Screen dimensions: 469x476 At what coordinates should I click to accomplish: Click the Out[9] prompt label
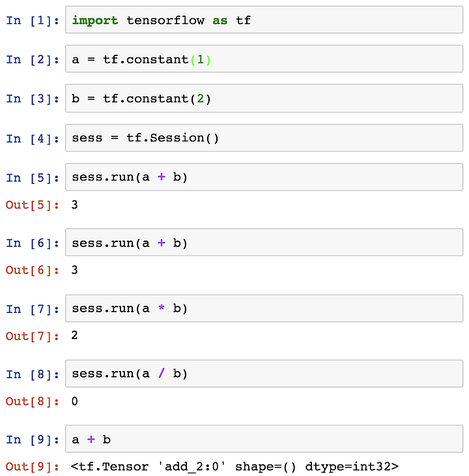[33, 467]
